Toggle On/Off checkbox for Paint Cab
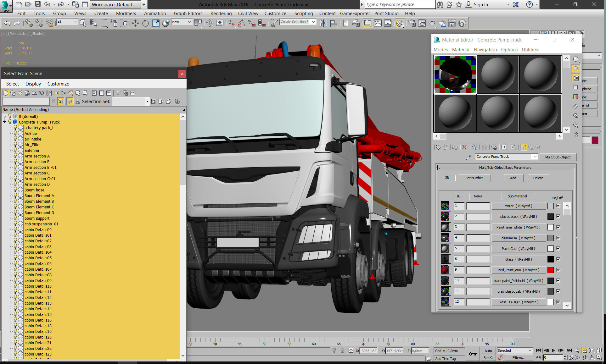 point(558,249)
